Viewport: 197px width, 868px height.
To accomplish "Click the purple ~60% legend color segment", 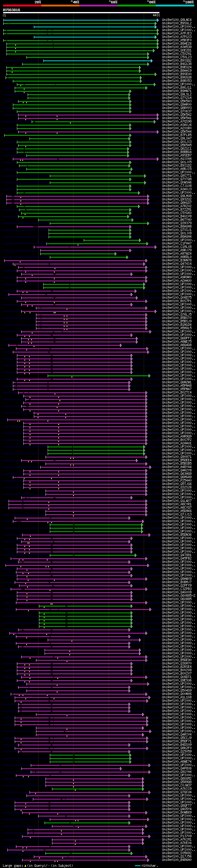I will coord(99,6).
